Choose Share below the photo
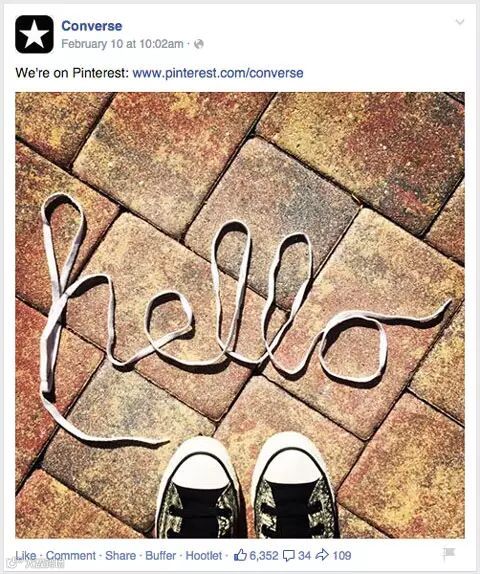 pos(120,555)
